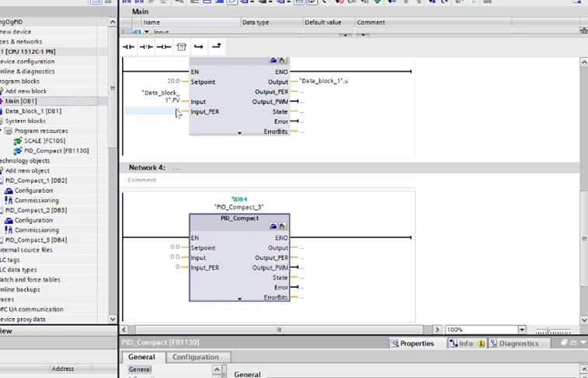The height and width of the screenshot is (378, 588).
Task: Insert a normally open contact
Action: (x=128, y=47)
